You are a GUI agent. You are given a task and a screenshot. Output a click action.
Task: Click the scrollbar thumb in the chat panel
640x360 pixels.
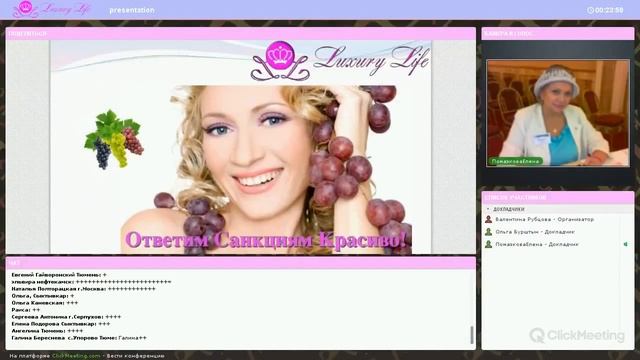472,335
